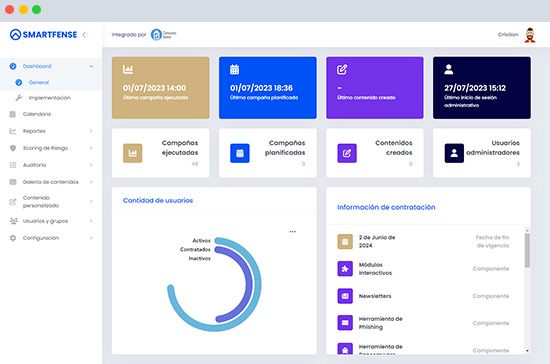The height and width of the screenshot is (364, 550).
Task: Collapse the Dashboard menu chevron
Action: coord(92,66)
